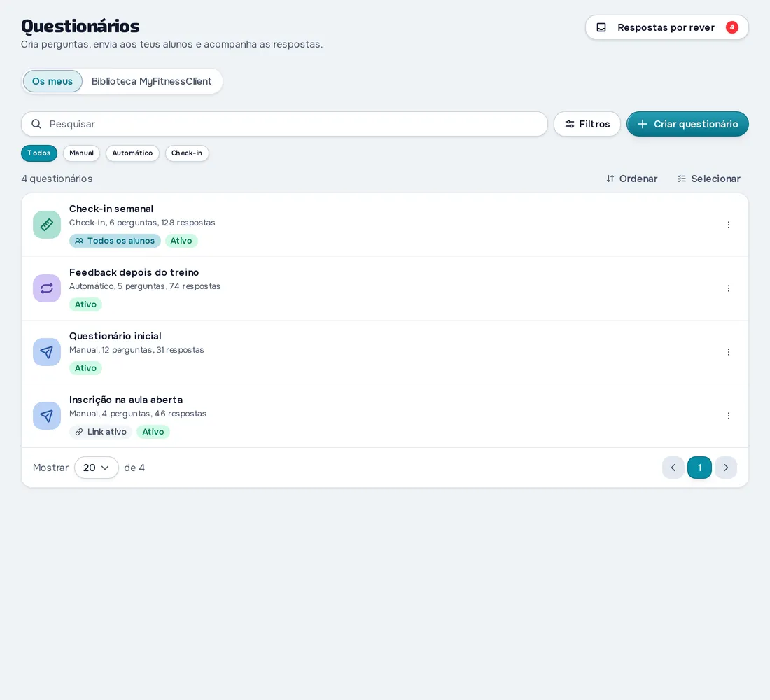Open options menu for Check-in semanal

[x=728, y=225]
